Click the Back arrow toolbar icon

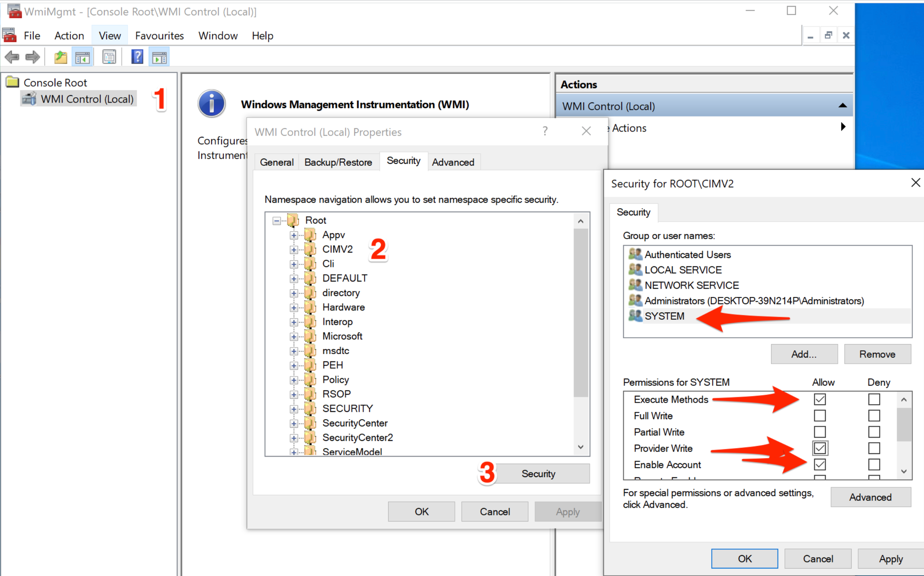point(12,58)
